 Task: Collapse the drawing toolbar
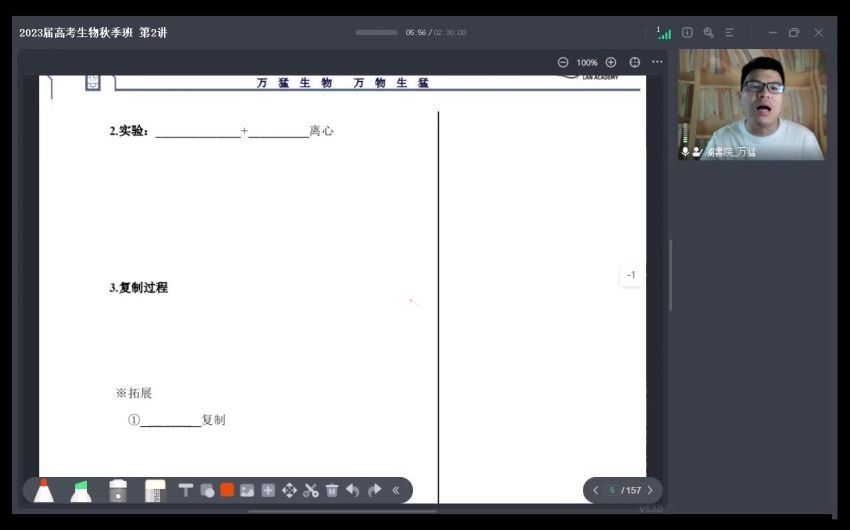(x=396, y=490)
